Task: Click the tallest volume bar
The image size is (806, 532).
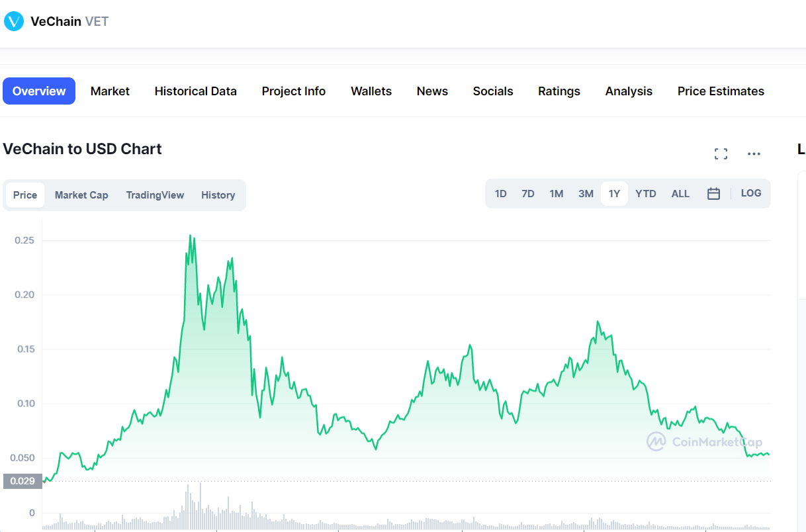Action: pos(200,506)
